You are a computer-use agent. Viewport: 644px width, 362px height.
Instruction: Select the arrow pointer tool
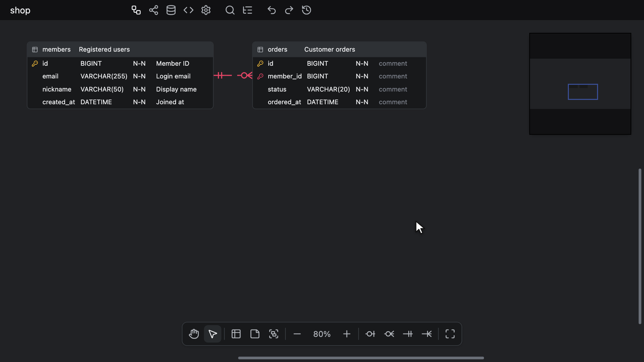coord(213,334)
